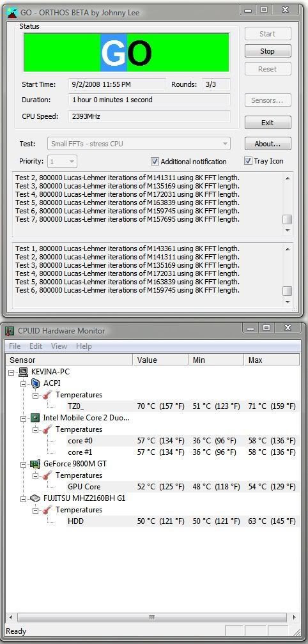The height and width of the screenshot is (644, 308).
Task: Click the GO status indicator
Action: pos(126,52)
